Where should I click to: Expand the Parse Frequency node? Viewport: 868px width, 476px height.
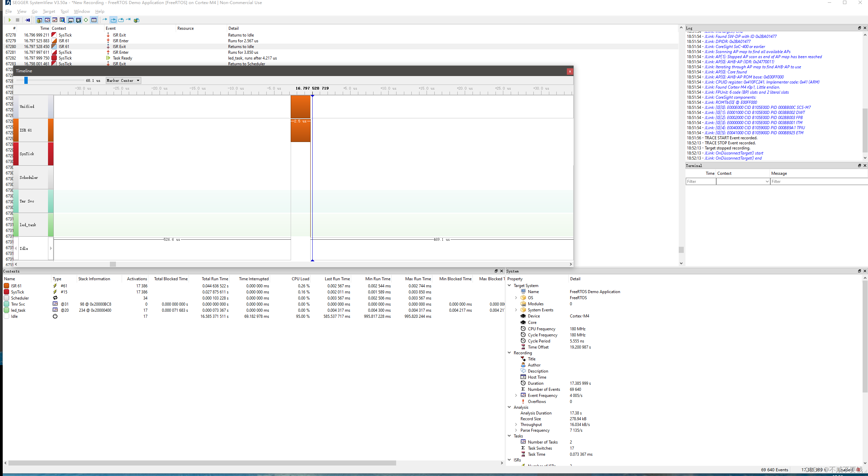pyautogui.click(x=516, y=430)
